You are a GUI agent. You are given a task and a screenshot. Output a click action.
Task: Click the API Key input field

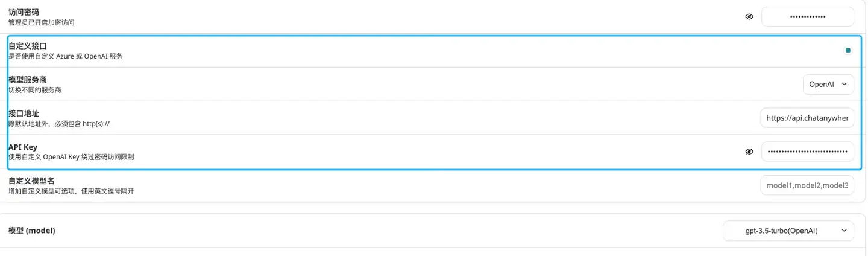pyautogui.click(x=807, y=152)
